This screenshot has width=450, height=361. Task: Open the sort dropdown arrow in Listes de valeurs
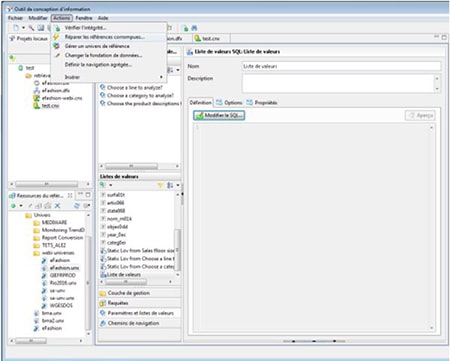[178, 185]
